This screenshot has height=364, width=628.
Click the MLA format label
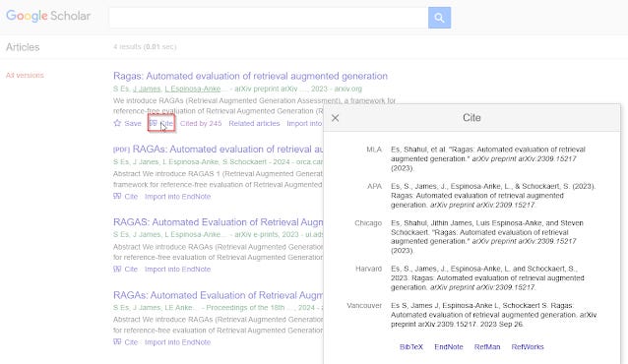(374, 150)
